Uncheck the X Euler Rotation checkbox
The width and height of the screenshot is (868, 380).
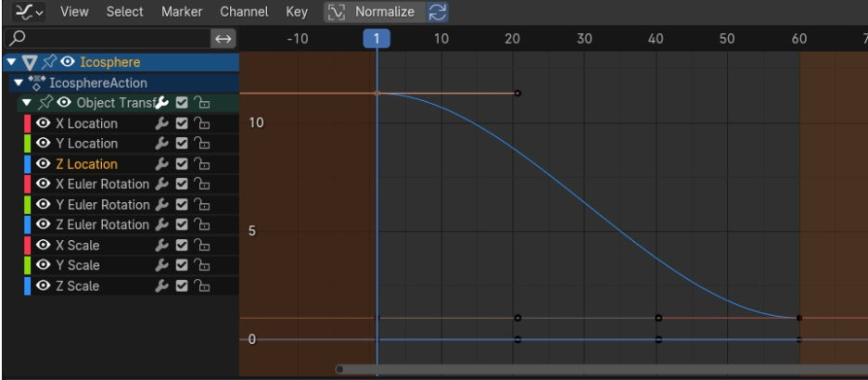pyautogui.click(x=182, y=184)
